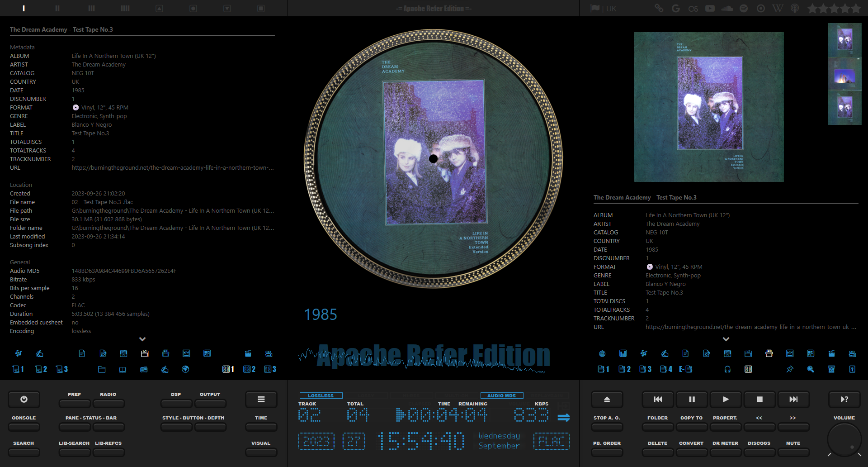Open the Spotify icon in top bar

pos(744,8)
